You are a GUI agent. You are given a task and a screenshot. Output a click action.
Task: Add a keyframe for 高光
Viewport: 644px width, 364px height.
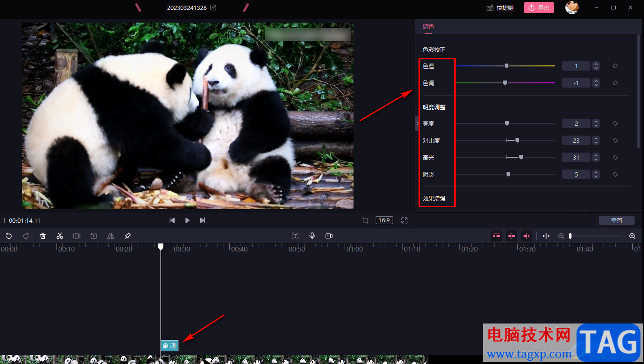(x=615, y=157)
